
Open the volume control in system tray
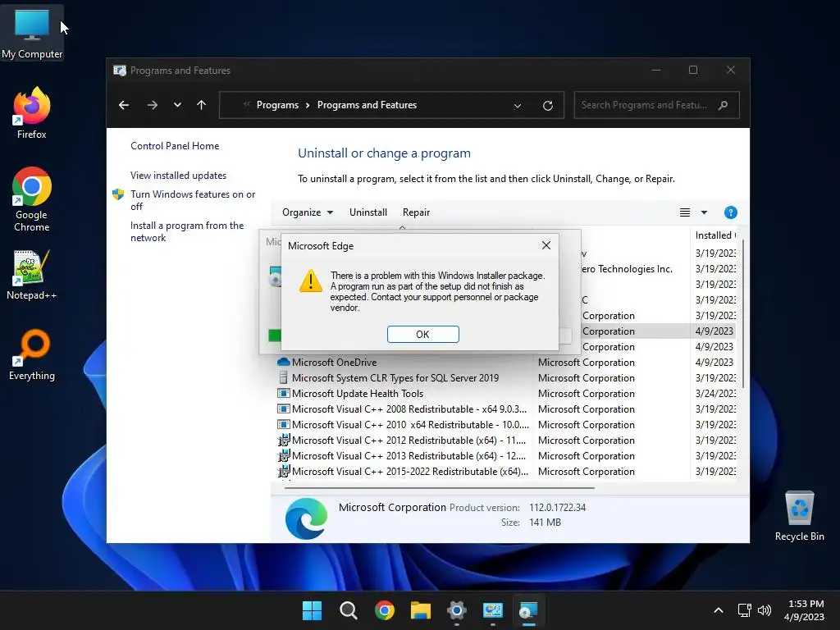coord(765,609)
